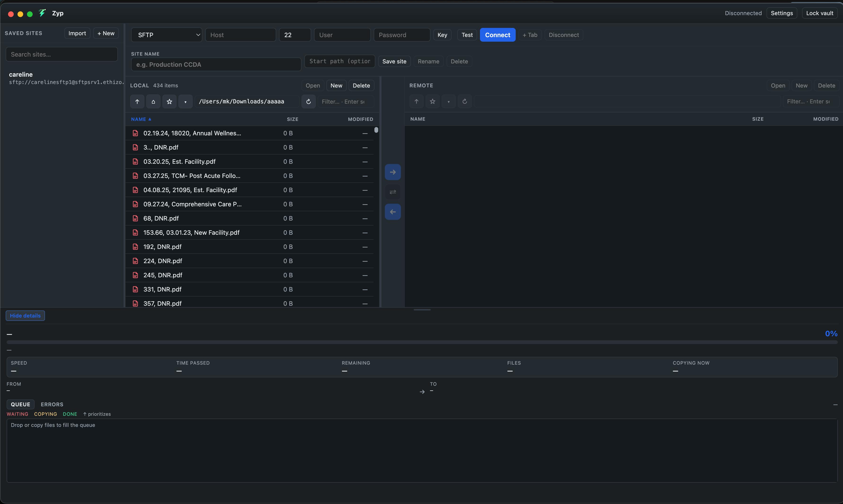This screenshot has height=504, width=843.
Task: Click the Save site button
Action: (x=394, y=62)
